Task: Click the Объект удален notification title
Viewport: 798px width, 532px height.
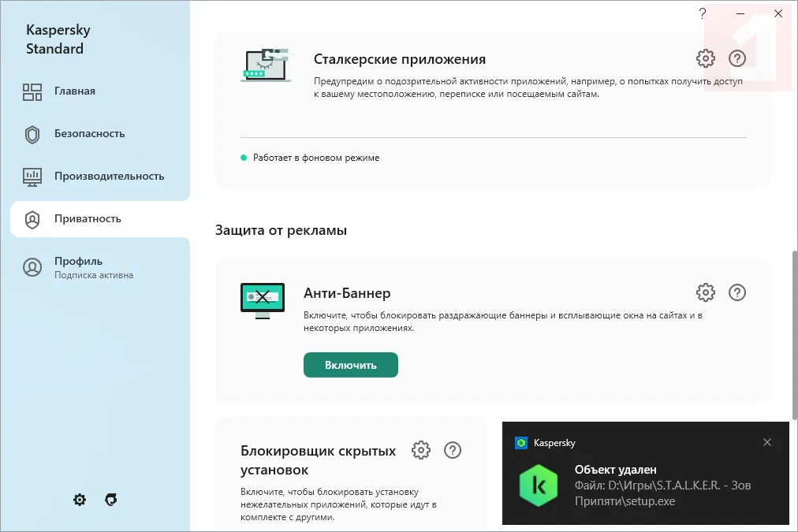Action: click(616, 470)
